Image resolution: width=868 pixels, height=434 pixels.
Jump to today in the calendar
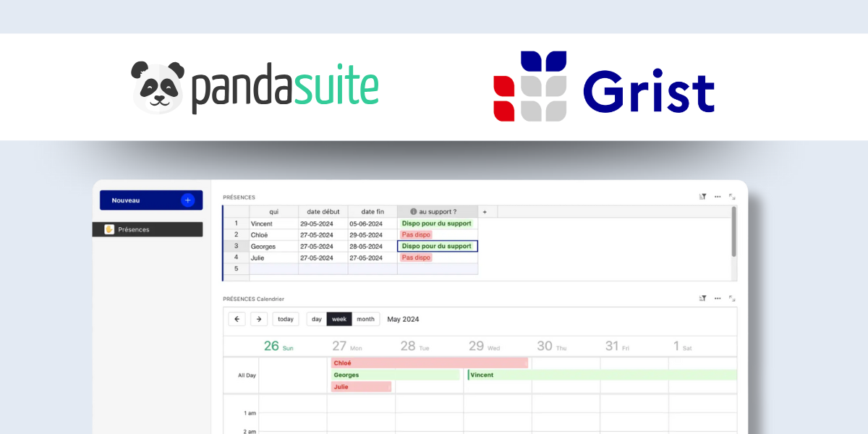point(285,318)
